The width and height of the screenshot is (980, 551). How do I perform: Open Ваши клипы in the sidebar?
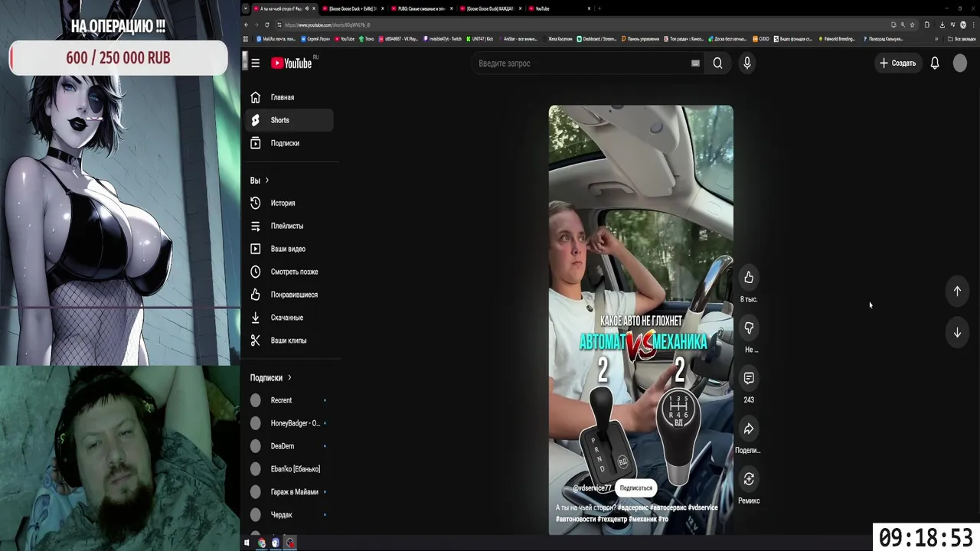pos(289,341)
